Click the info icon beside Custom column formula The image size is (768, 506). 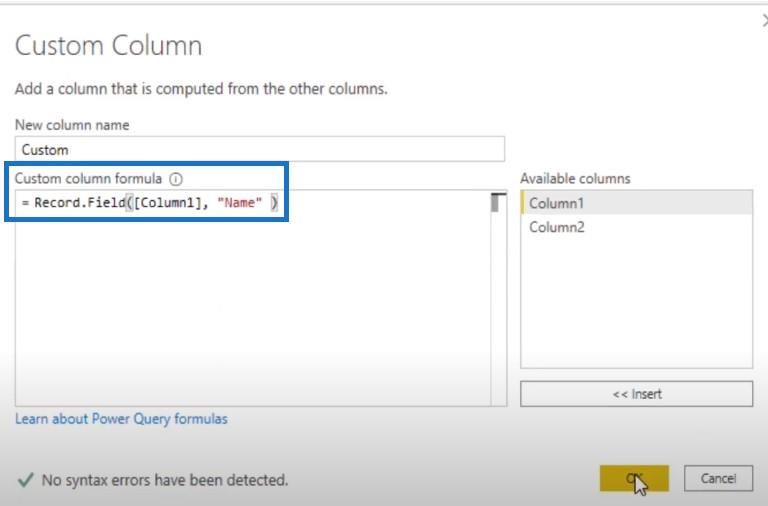point(176,179)
